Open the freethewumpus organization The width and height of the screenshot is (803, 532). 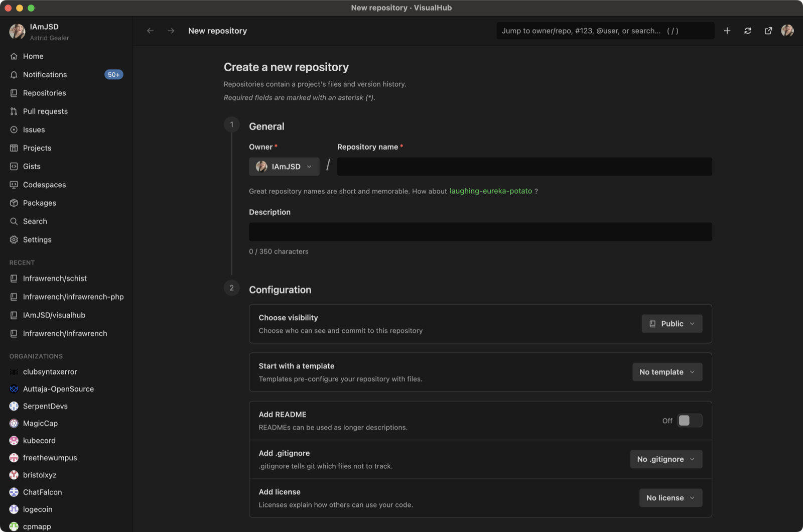66,458
